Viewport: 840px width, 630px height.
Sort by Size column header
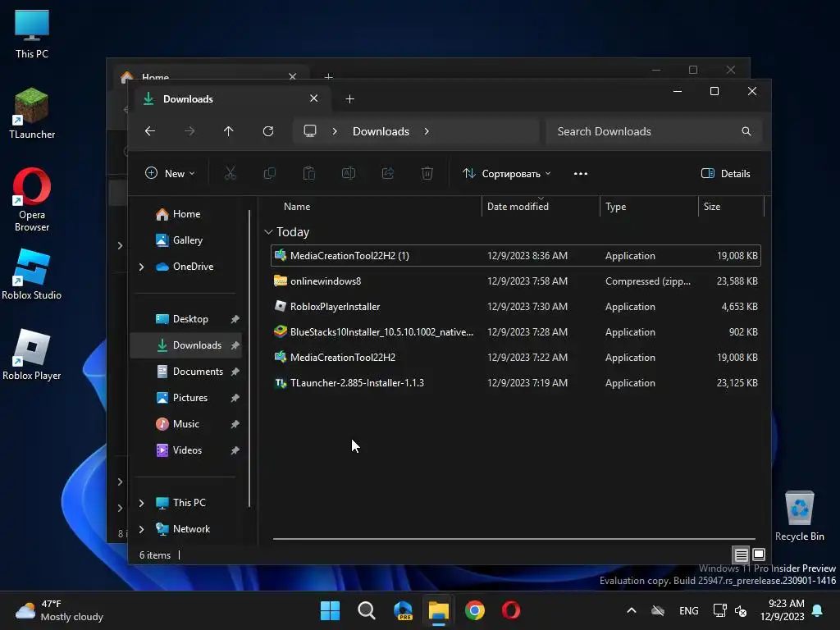(x=712, y=207)
